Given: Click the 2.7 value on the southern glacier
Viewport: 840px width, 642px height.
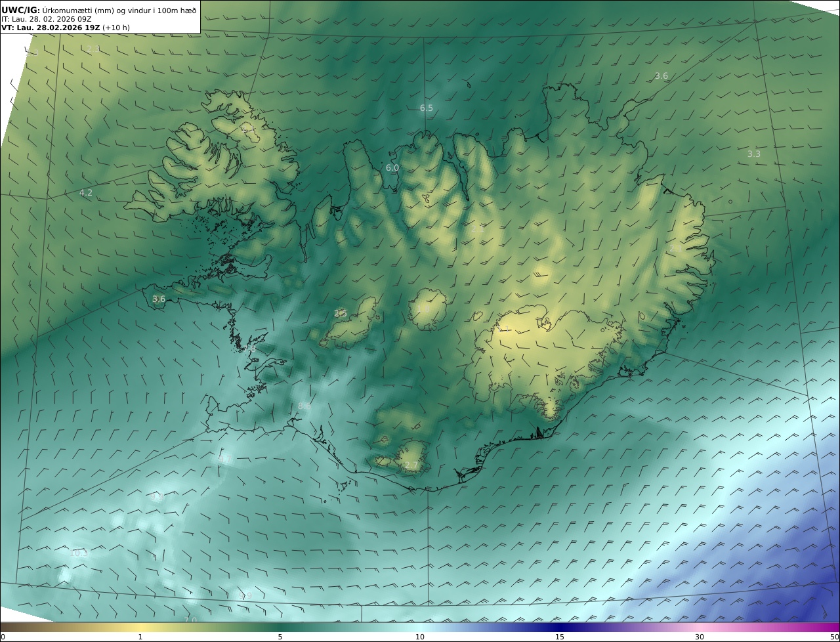Looking at the screenshot, I should [411, 465].
